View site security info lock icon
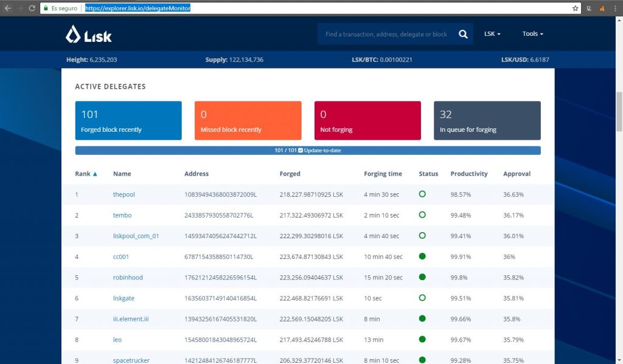623x364 pixels. pyautogui.click(x=46, y=8)
